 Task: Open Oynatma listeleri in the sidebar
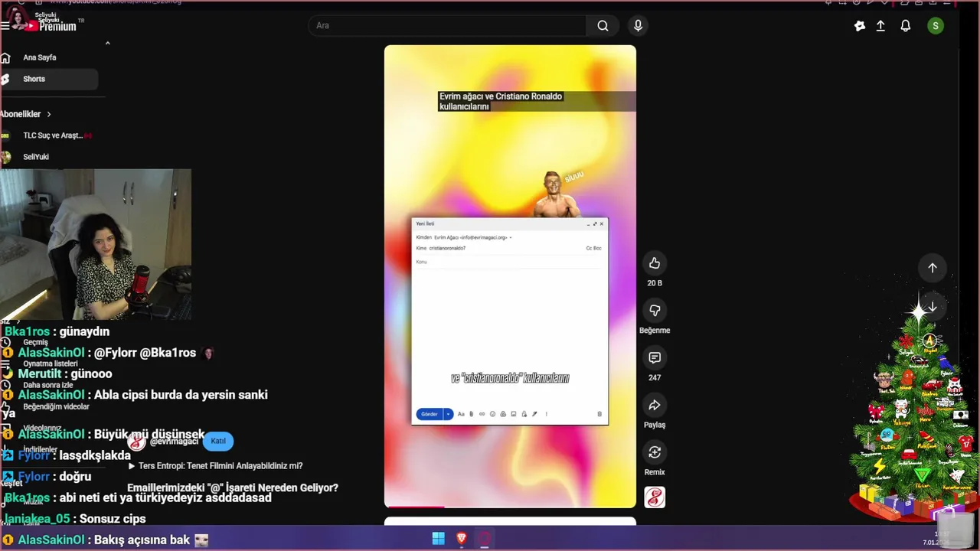point(51,364)
